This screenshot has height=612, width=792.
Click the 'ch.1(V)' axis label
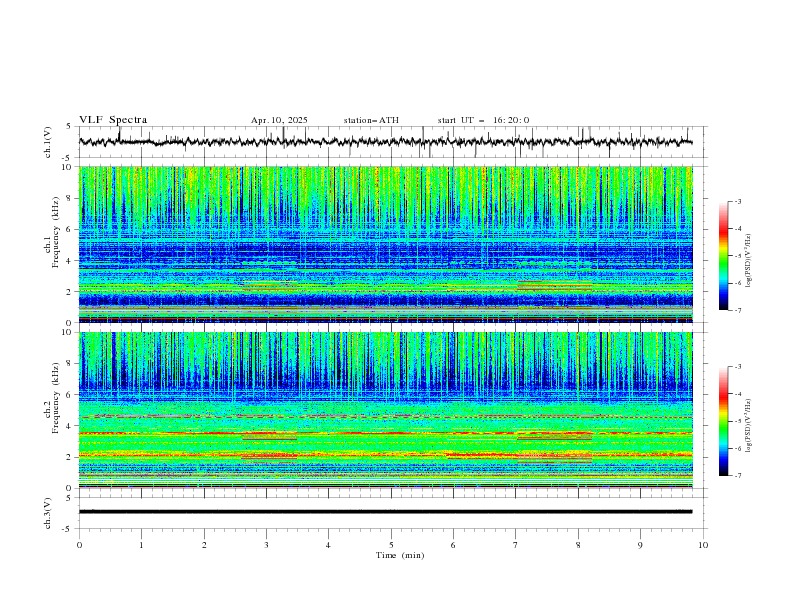click(48, 142)
